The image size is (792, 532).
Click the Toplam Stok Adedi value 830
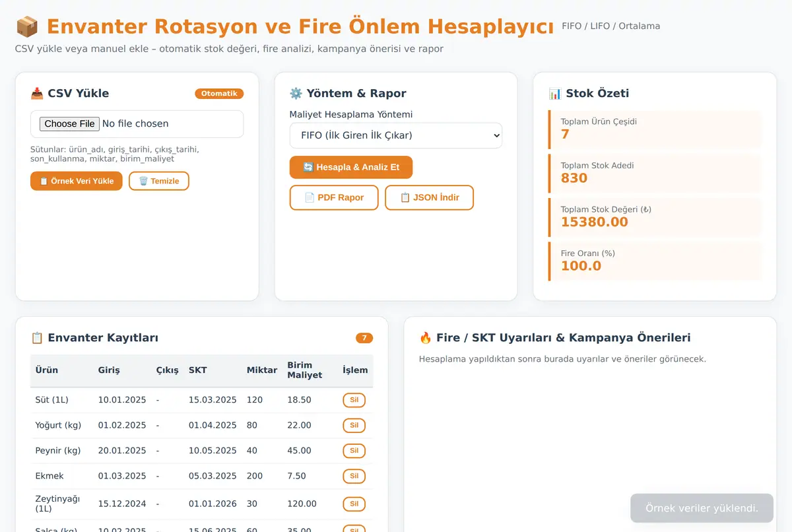tap(574, 178)
